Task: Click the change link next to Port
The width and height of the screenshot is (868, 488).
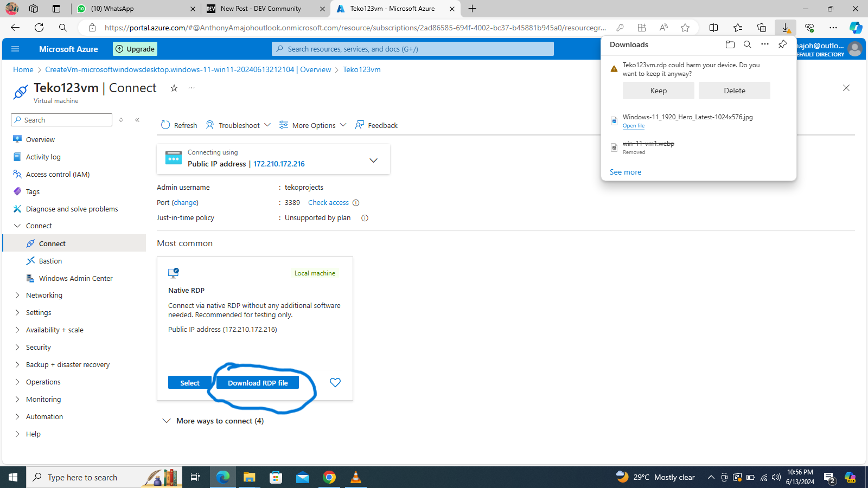Action: click(185, 202)
